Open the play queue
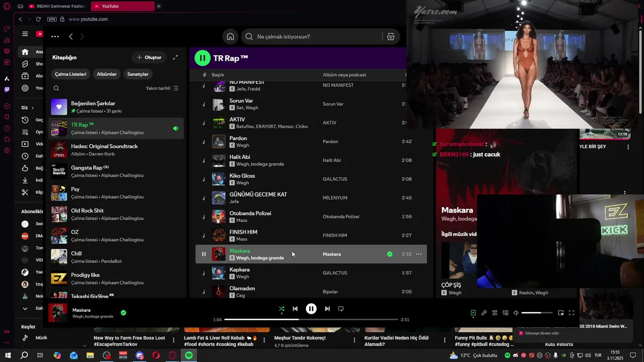 [495, 313]
